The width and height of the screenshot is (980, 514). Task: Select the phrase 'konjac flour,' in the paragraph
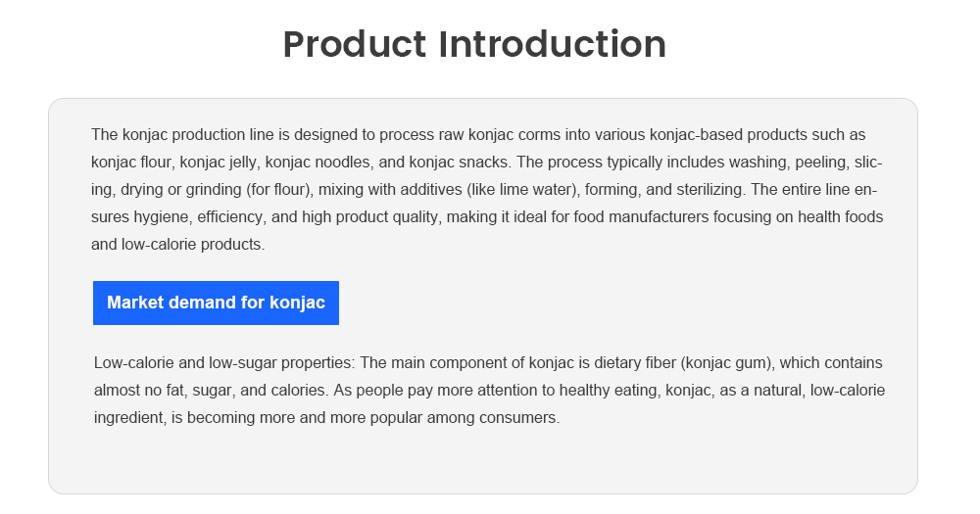pos(133,163)
